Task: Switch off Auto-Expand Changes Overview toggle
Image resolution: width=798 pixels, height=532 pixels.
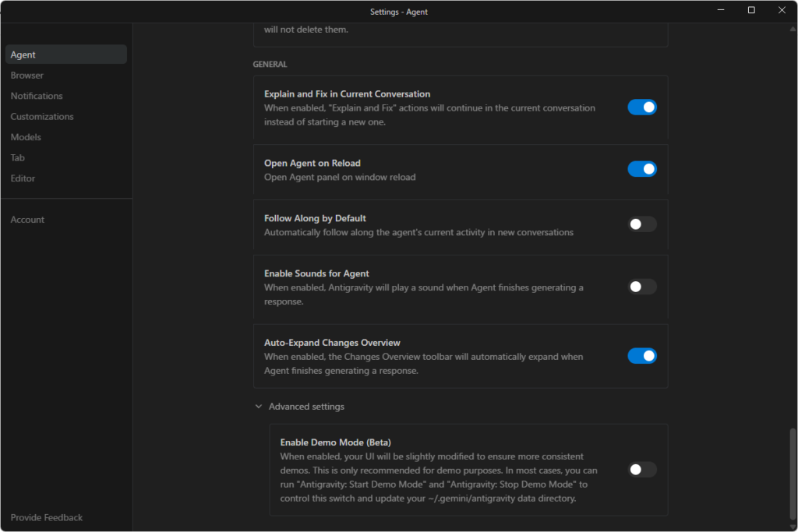Action: 642,356
